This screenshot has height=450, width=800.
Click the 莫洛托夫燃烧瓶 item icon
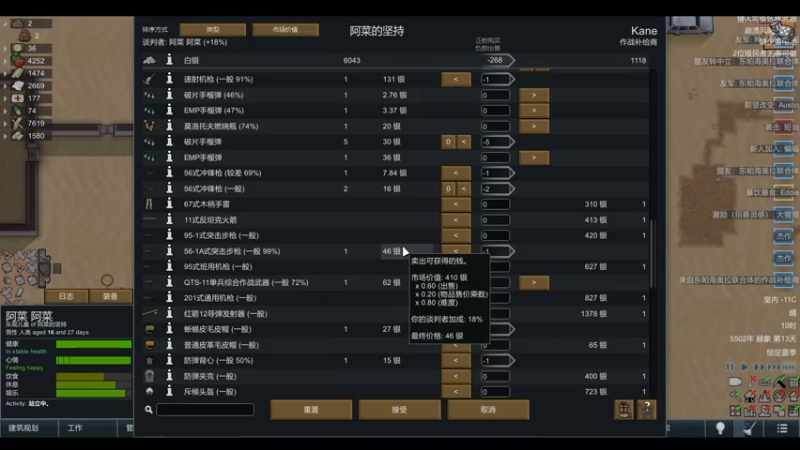click(149, 126)
